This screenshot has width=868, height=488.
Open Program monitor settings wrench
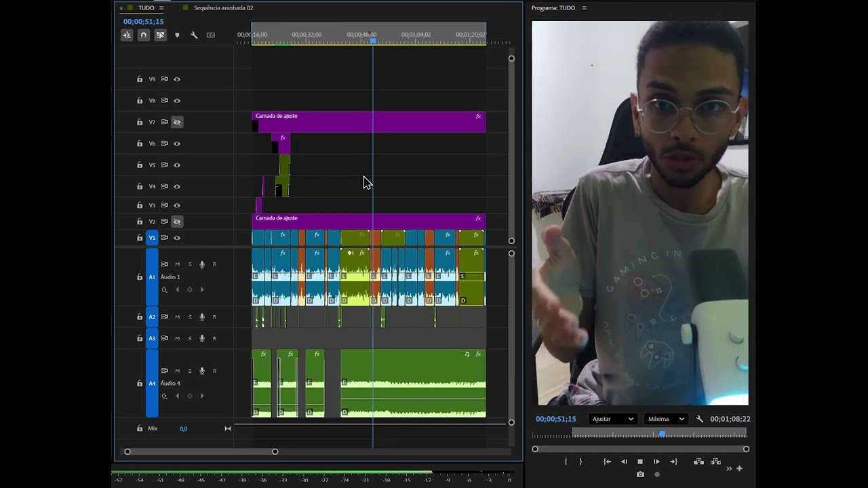[700, 419]
